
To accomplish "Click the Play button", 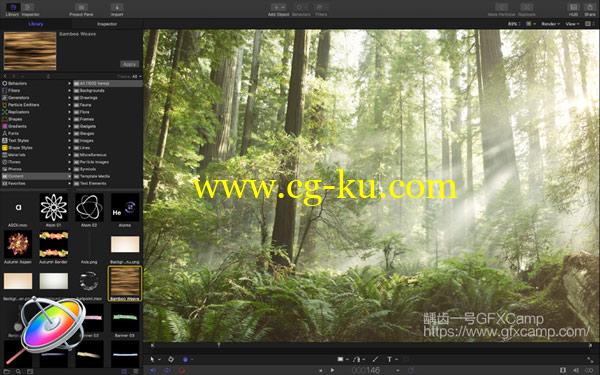I will [333, 370].
